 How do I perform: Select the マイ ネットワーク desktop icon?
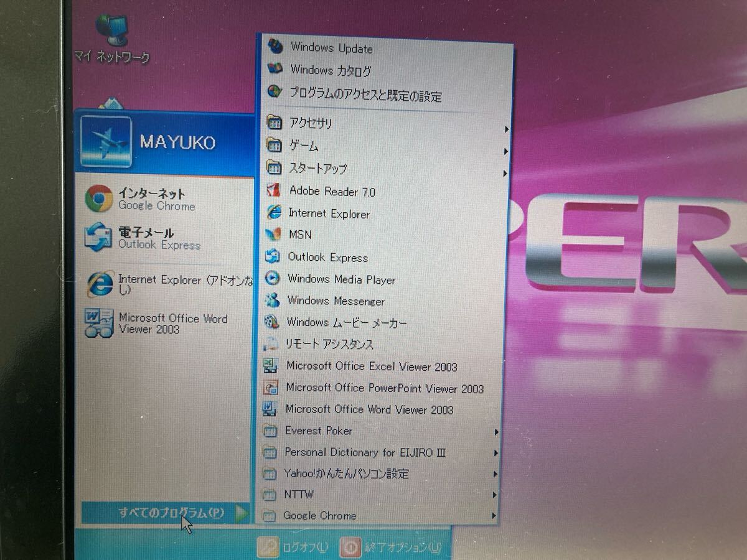point(111,38)
